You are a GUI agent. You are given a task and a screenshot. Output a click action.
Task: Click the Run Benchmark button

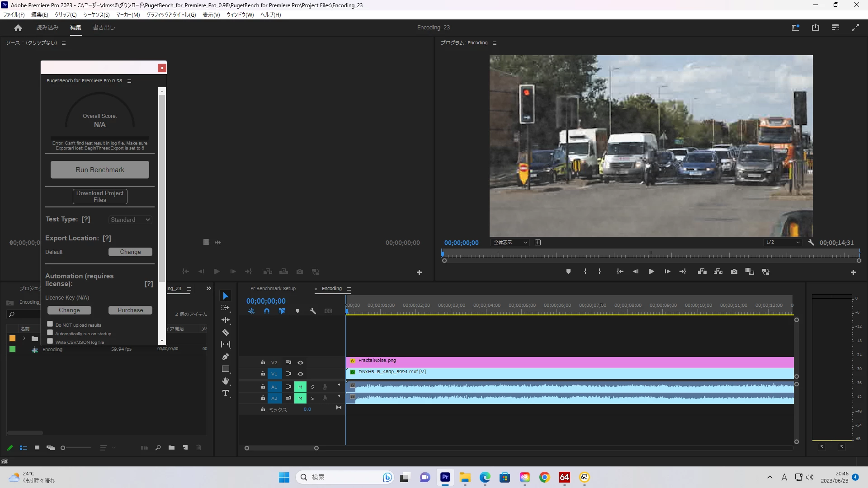(100, 170)
